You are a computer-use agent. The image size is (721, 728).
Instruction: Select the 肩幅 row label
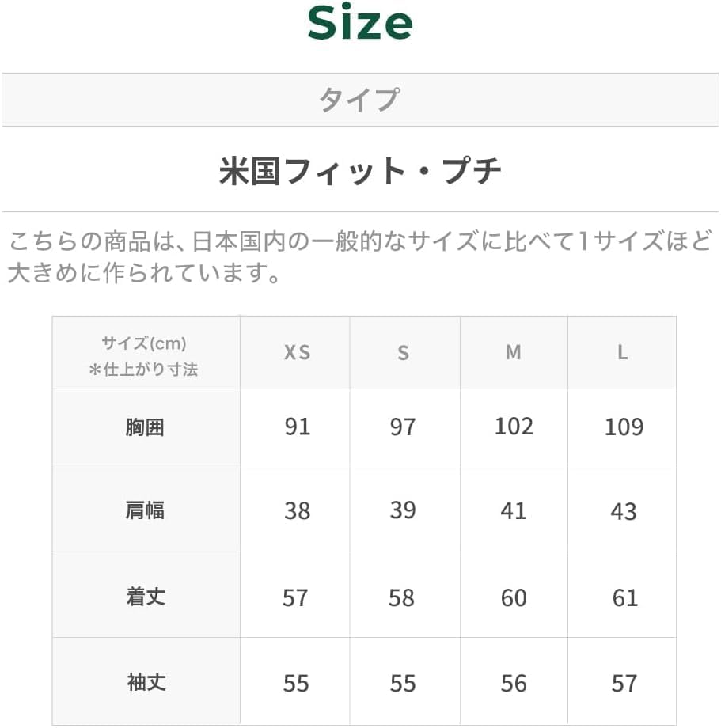[x=145, y=511]
